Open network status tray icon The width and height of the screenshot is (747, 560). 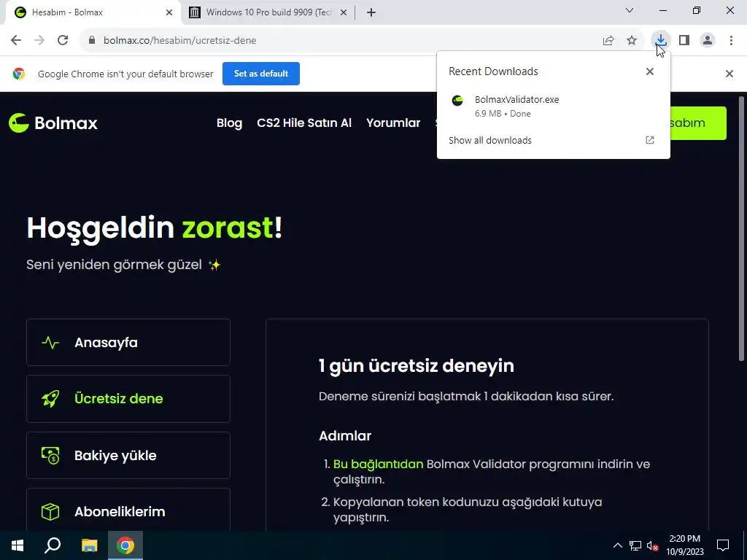pos(635,545)
